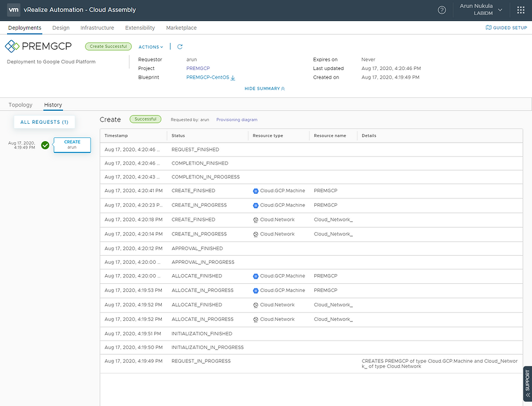The height and width of the screenshot is (406, 532).
Task: Click timestamp Aug 17, 2020, 4:19:50 PM
Action: tap(134, 347)
